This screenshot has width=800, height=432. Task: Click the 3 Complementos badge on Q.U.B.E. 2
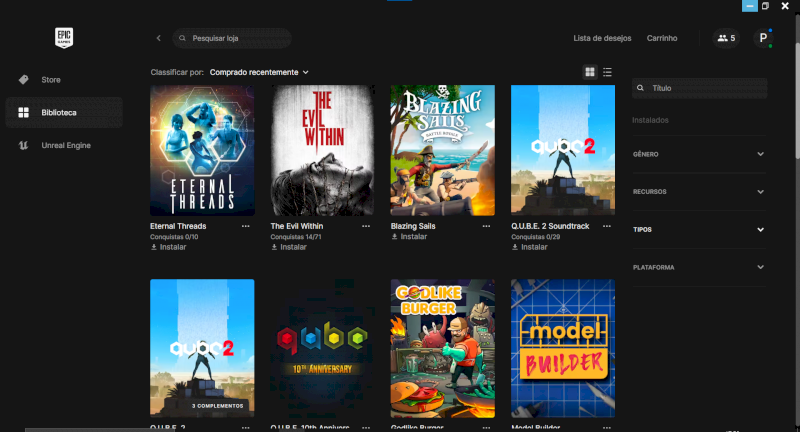click(x=217, y=406)
